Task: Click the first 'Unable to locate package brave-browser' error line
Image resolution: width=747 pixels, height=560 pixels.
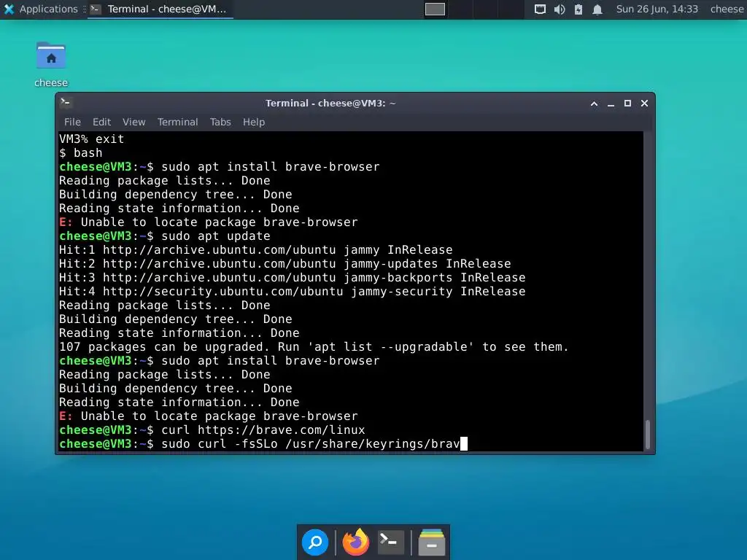Action: pyautogui.click(x=208, y=222)
